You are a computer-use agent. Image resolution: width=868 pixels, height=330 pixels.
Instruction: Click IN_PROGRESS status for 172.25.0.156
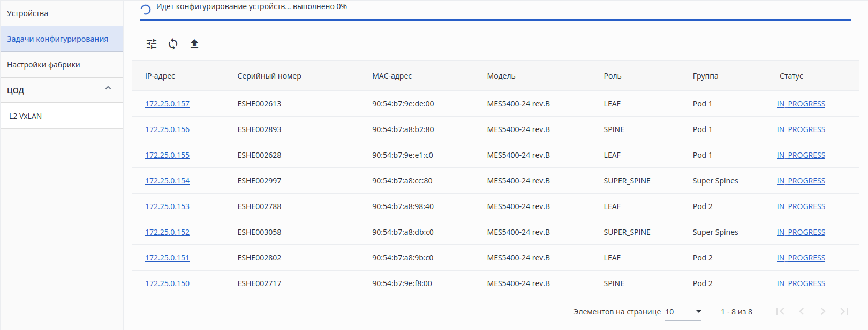click(x=801, y=129)
